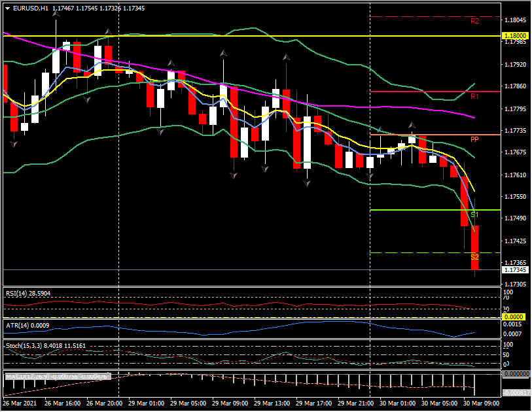Click the current price tag 1.17345

pos(513,269)
